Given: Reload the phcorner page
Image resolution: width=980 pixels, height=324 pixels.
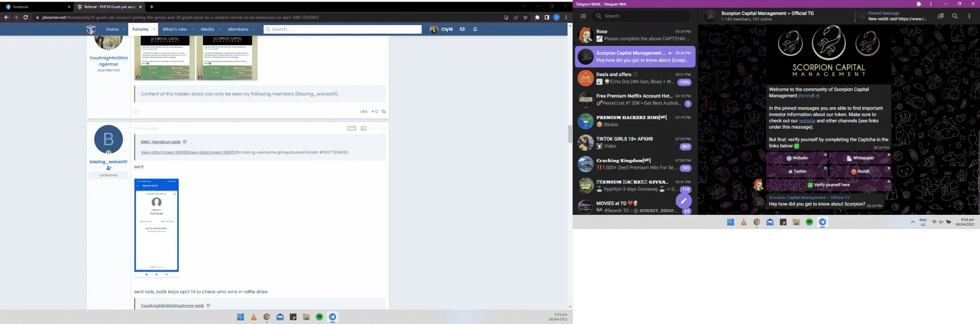Looking at the screenshot, I should [26, 17].
